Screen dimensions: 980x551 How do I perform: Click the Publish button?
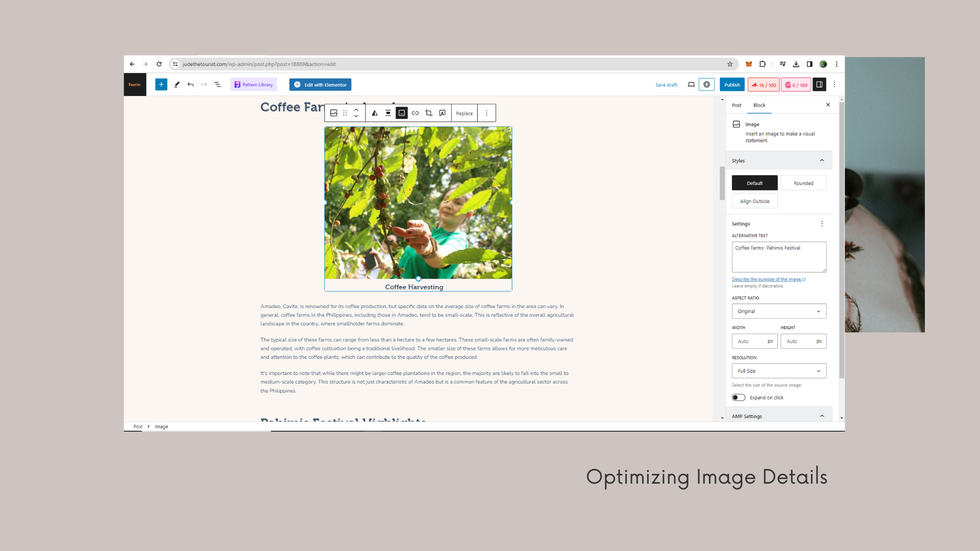[732, 85]
